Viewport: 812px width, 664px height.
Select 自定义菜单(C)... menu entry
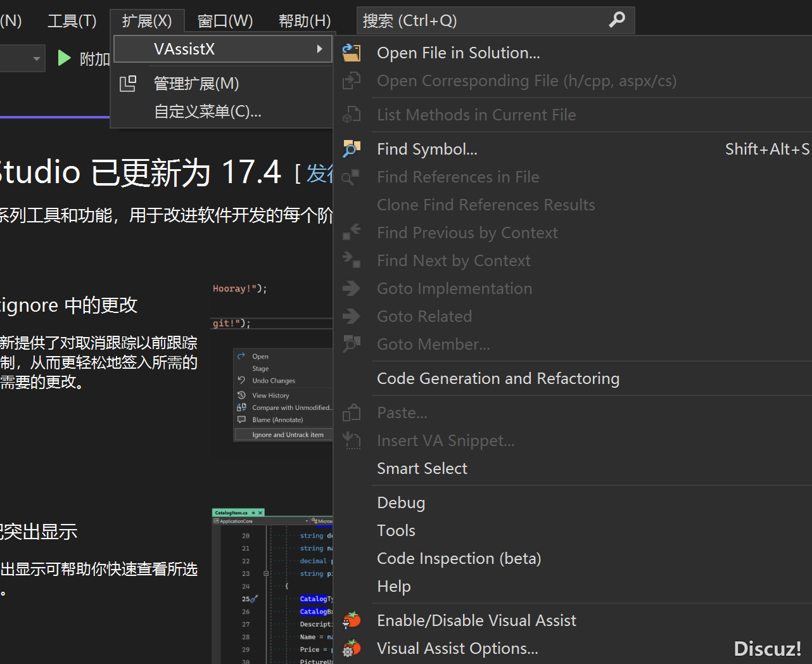[x=223, y=112]
